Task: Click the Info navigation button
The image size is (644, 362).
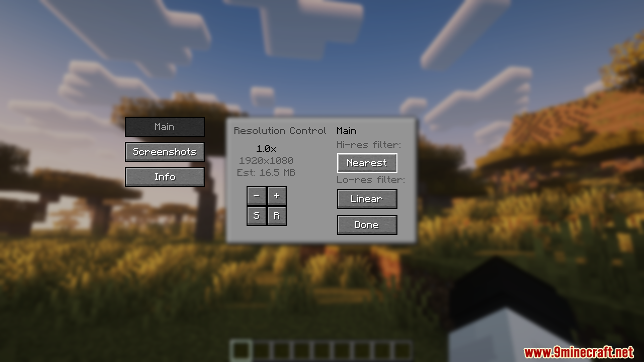Action: coord(165,176)
